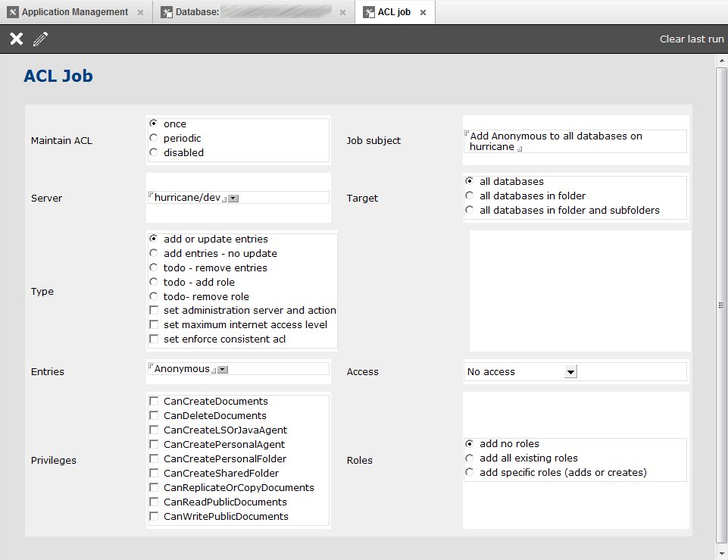The height and width of the screenshot is (560, 728).
Task: Open the Access level dropdown
Action: pos(571,372)
